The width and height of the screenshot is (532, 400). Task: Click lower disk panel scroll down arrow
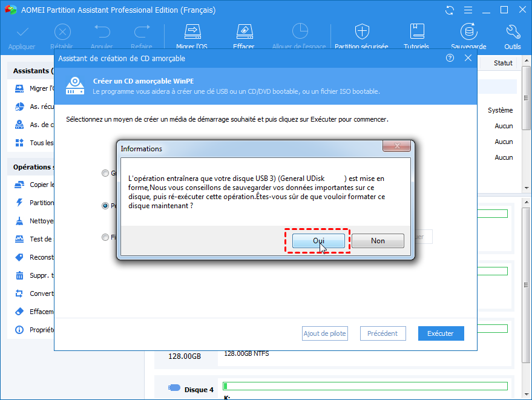[526, 395]
